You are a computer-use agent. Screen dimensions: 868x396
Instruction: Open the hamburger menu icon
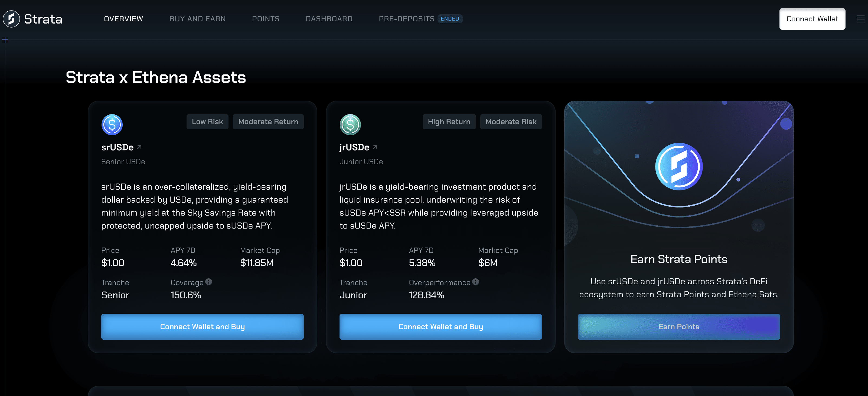click(860, 19)
